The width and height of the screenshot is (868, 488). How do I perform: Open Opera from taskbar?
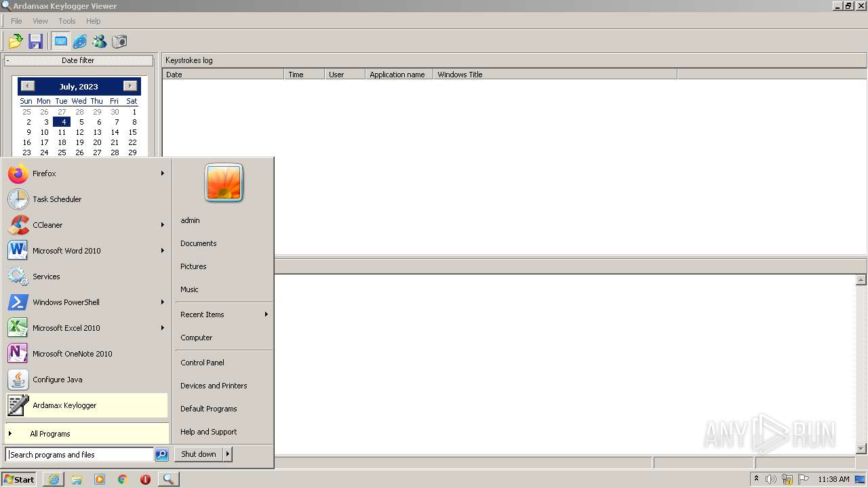coord(145,479)
